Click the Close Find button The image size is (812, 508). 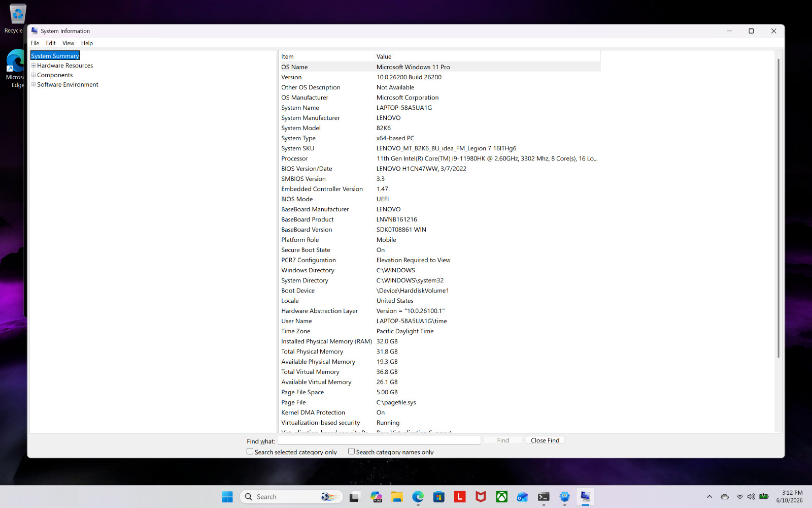click(x=545, y=440)
